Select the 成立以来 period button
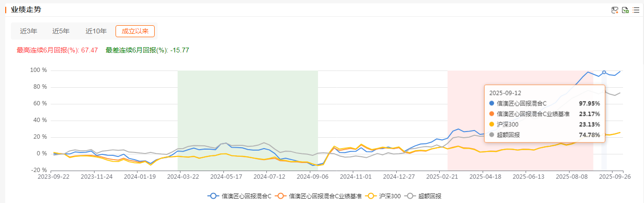Screen dimensions: 644x203 tap(135, 31)
